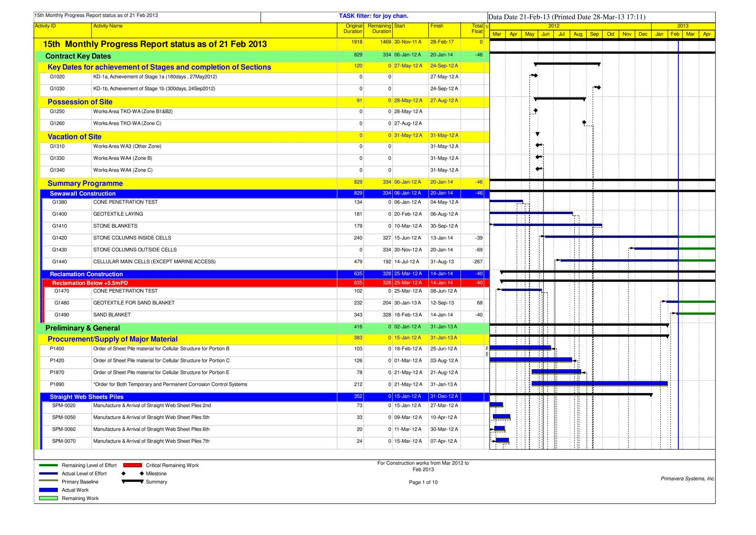This screenshot has height=535, width=756.
Task: Click the SPM-0020 Gantt bar
Action: [497, 405]
